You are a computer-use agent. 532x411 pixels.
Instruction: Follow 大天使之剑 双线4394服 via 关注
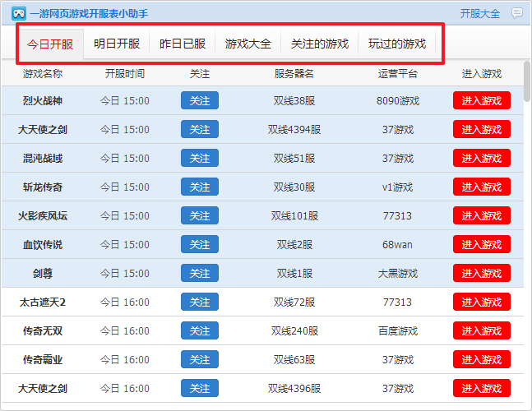point(200,129)
